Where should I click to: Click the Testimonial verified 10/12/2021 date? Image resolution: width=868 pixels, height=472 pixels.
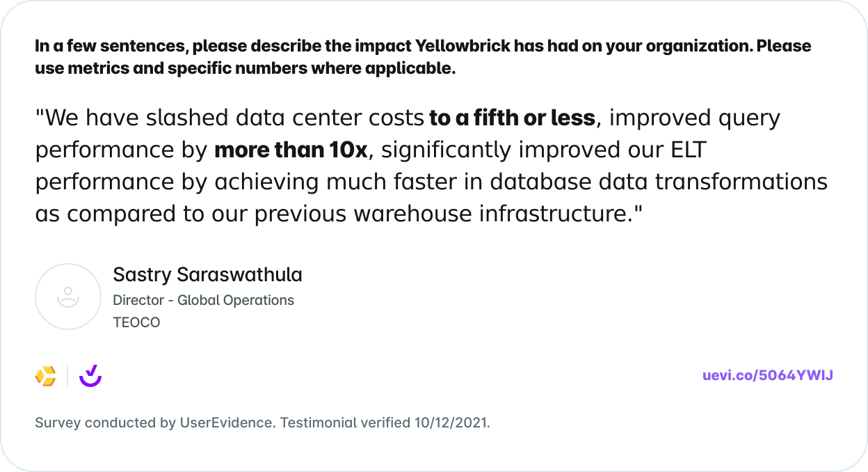pos(385,423)
